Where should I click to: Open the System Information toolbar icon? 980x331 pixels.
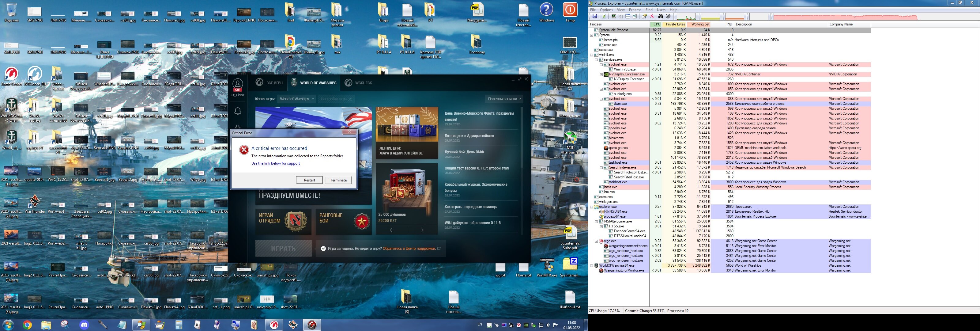(614, 16)
